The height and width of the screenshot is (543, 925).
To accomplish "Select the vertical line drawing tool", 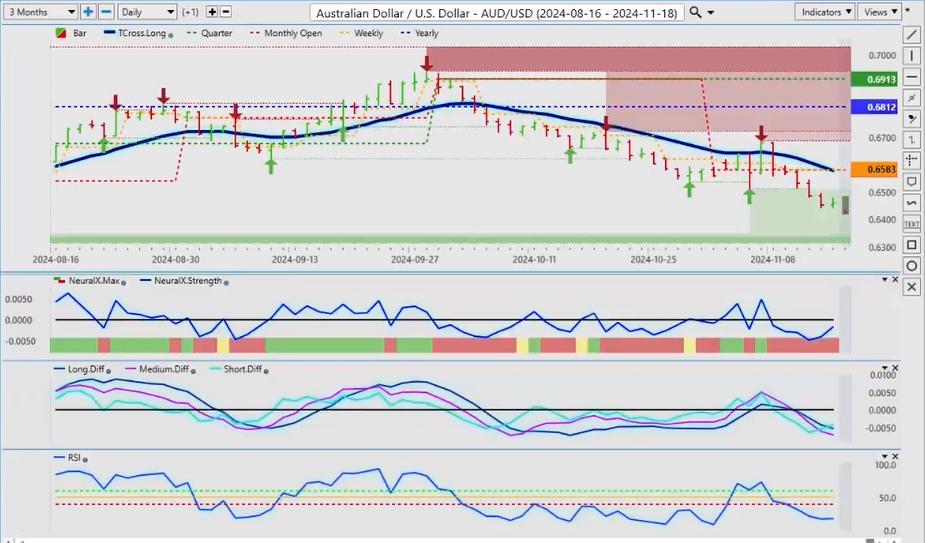I will tap(911, 56).
